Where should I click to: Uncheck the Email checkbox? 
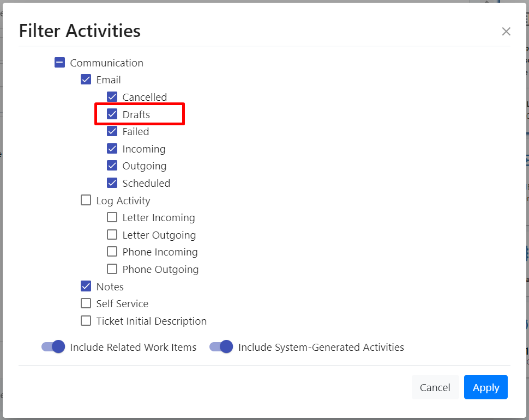tap(86, 80)
